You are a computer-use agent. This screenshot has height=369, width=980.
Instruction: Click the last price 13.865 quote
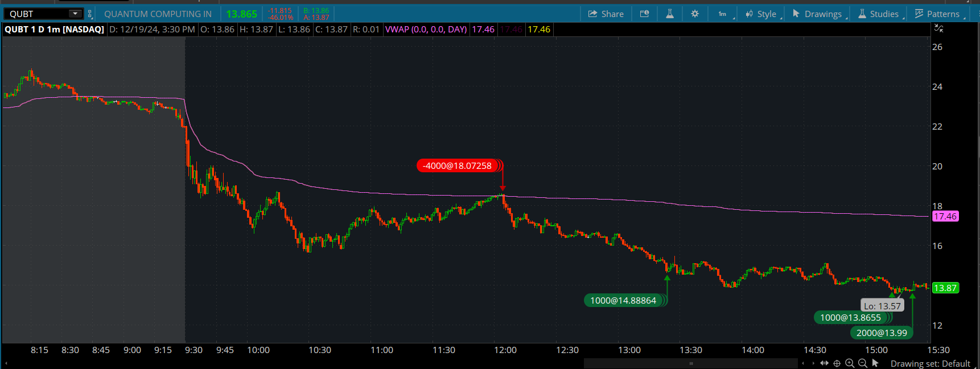coord(241,14)
